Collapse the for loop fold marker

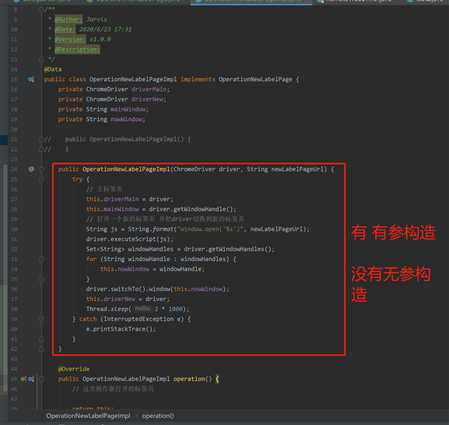point(41,259)
